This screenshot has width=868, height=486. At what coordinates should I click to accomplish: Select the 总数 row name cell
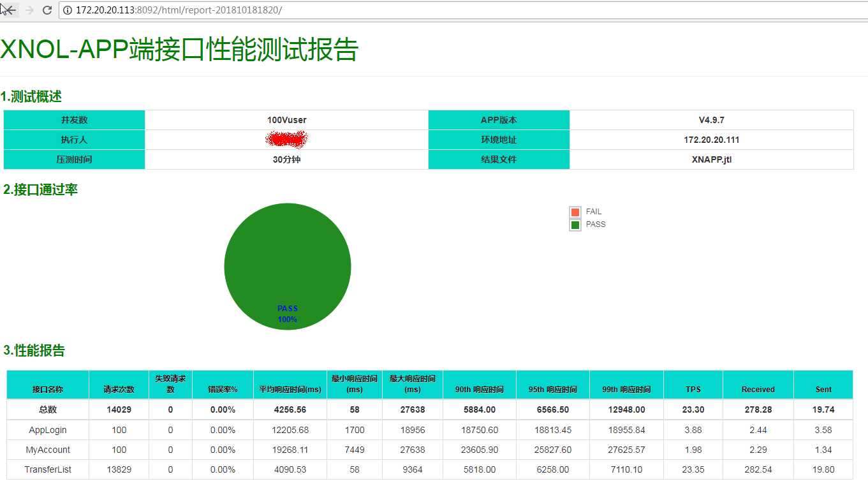point(48,409)
